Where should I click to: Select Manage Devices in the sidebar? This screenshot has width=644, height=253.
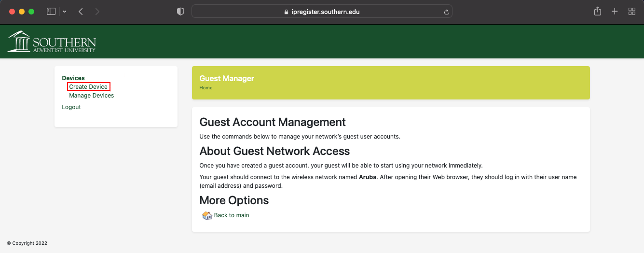[x=91, y=96]
